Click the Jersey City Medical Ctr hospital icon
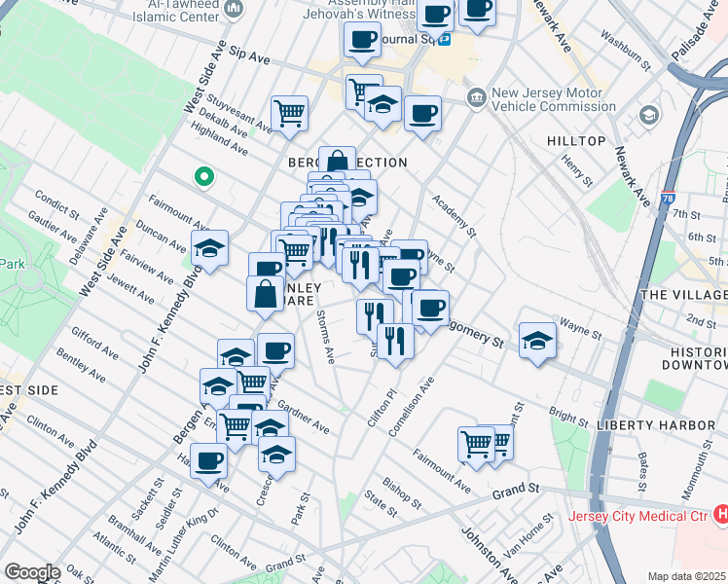Screen dimensions: 728x584 coord(720,515)
